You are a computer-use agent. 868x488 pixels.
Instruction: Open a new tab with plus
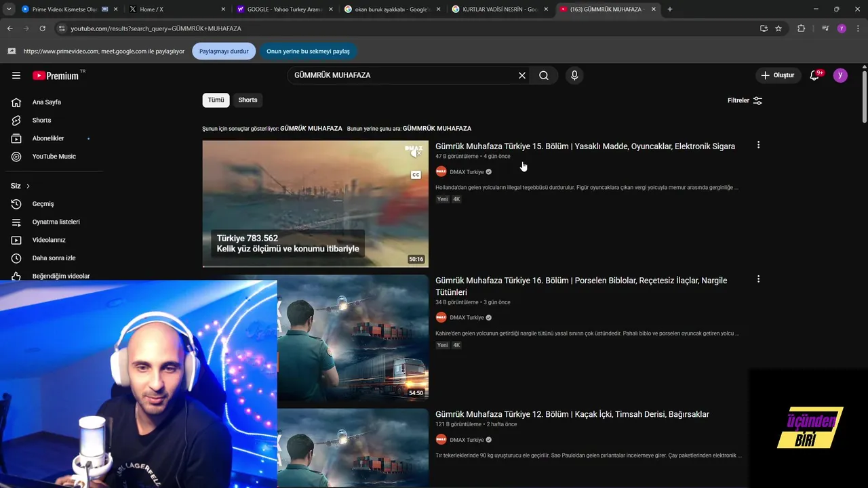pyautogui.click(x=670, y=9)
